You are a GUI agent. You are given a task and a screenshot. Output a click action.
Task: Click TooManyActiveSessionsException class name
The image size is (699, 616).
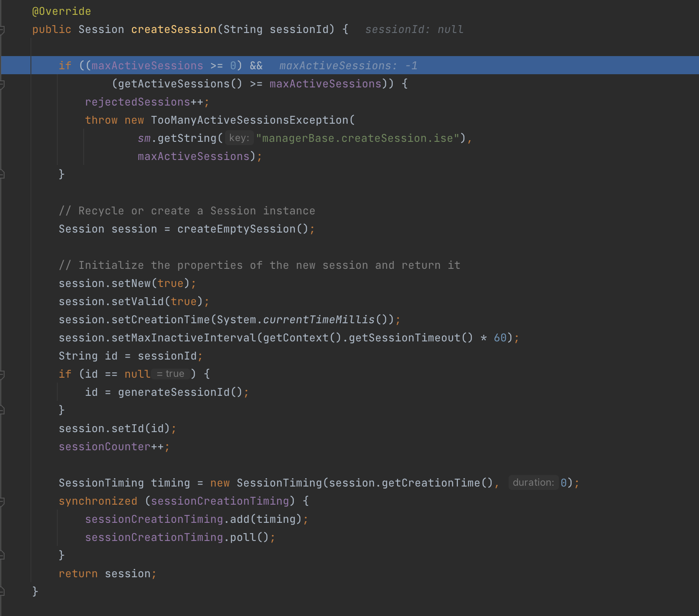click(250, 120)
